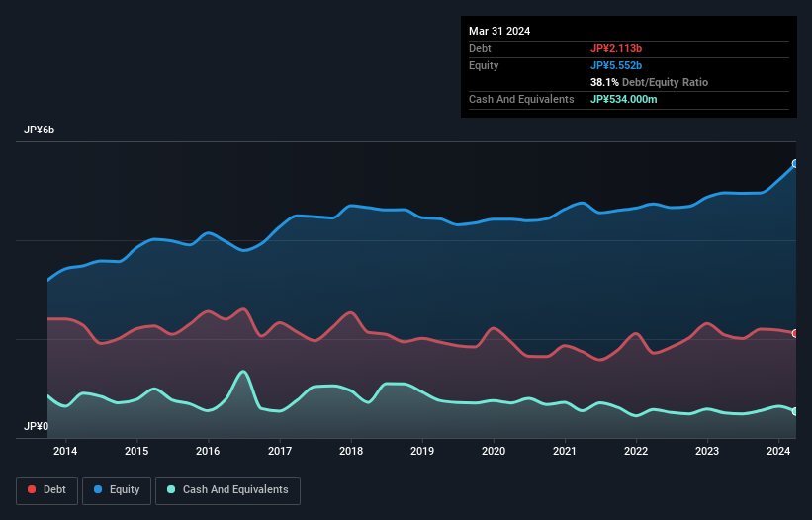812x520 pixels.
Task: Select the Equity endpoint marker on chart
Action: click(795, 163)
